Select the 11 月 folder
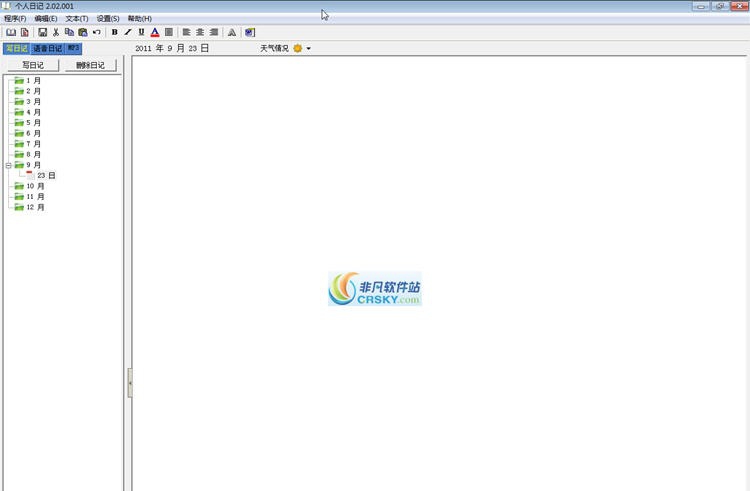 tap(30, 196)
